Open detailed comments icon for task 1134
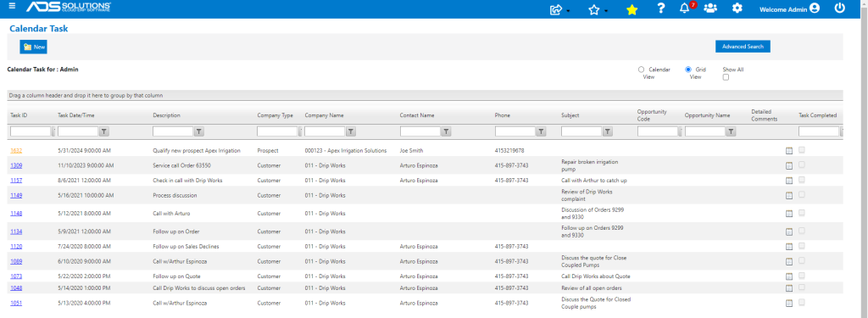 point(789,232)
